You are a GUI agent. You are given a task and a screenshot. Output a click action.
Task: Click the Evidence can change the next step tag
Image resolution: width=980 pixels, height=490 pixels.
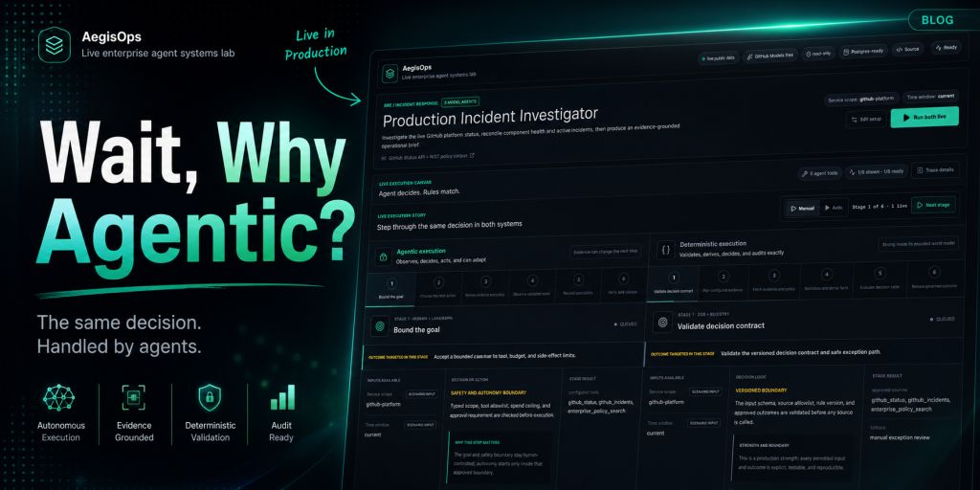(x=605, y=252)
